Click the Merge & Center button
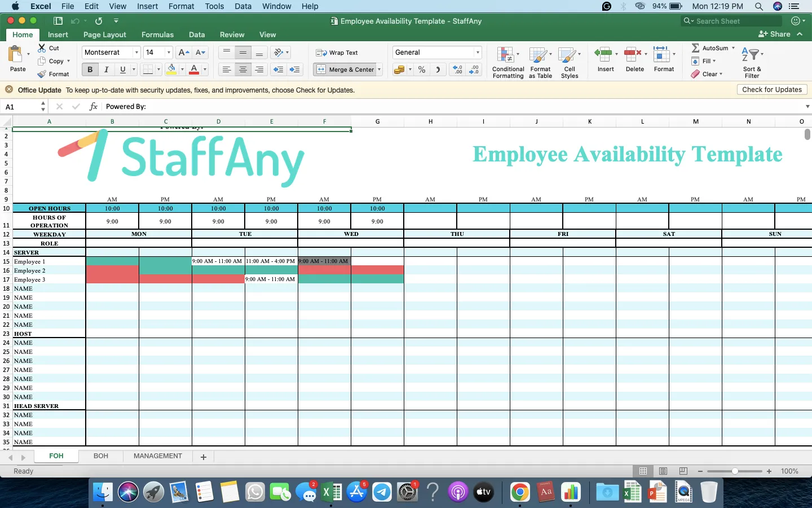Screen dimensions: 812x508 pos(346,69)
